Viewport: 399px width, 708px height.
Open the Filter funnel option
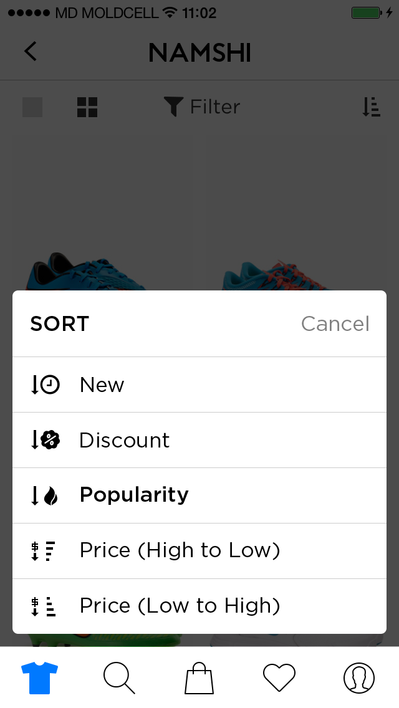tap(201, 107)
